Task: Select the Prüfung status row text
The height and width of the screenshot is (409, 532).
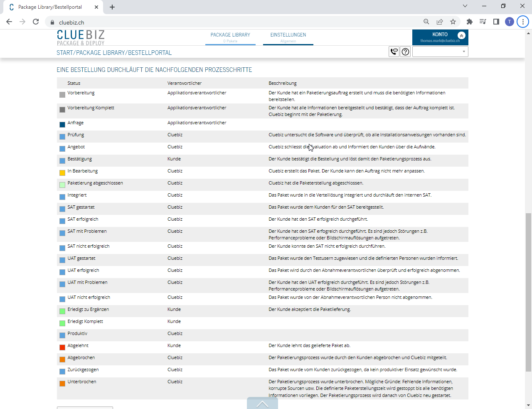Action: [76, 135]
